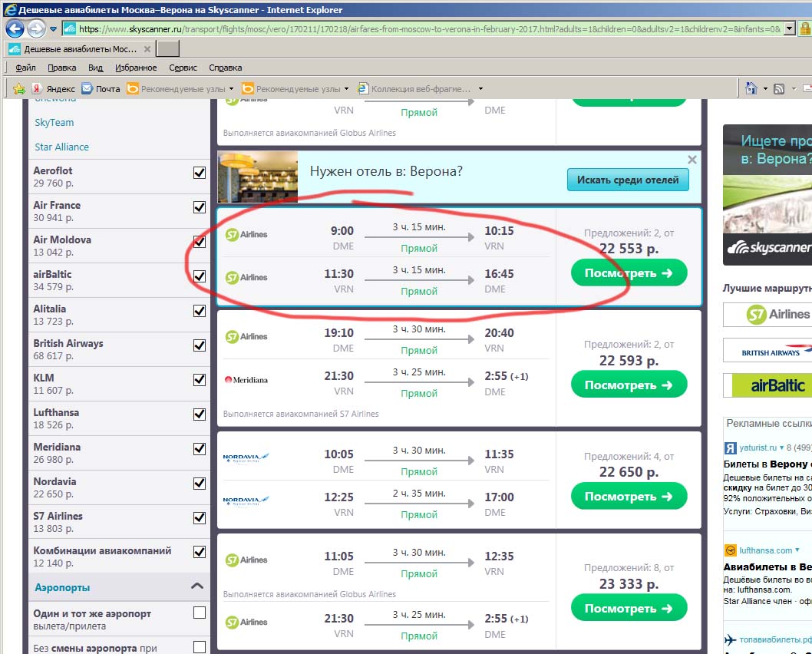Open the Файл menu
Screen dimensions: 812x654
pos(25,68)
